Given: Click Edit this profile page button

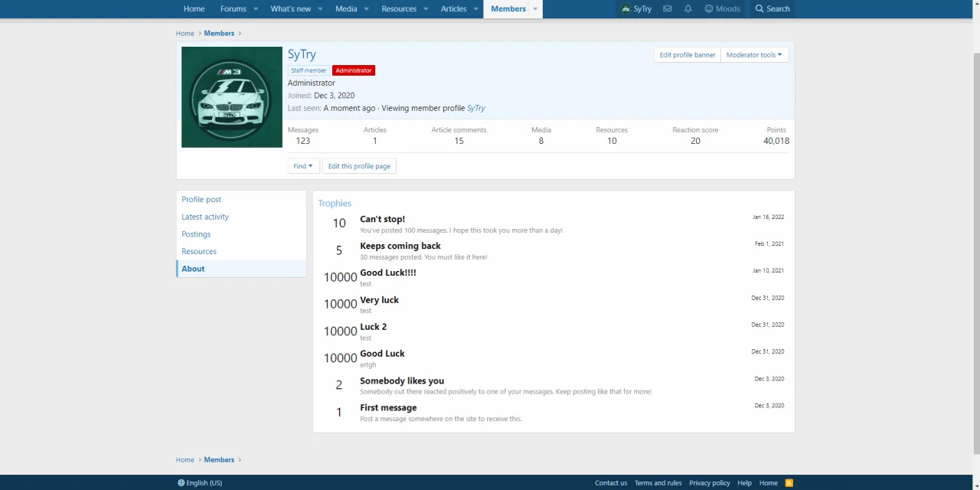Looking at the screenshot, I should point(359,166).
